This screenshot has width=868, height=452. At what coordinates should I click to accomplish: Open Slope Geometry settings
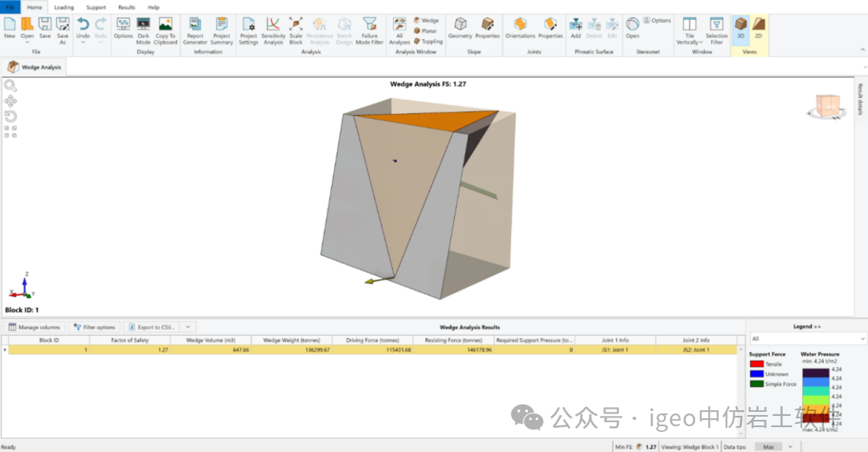pyautogui.click(x=460, y=27)
